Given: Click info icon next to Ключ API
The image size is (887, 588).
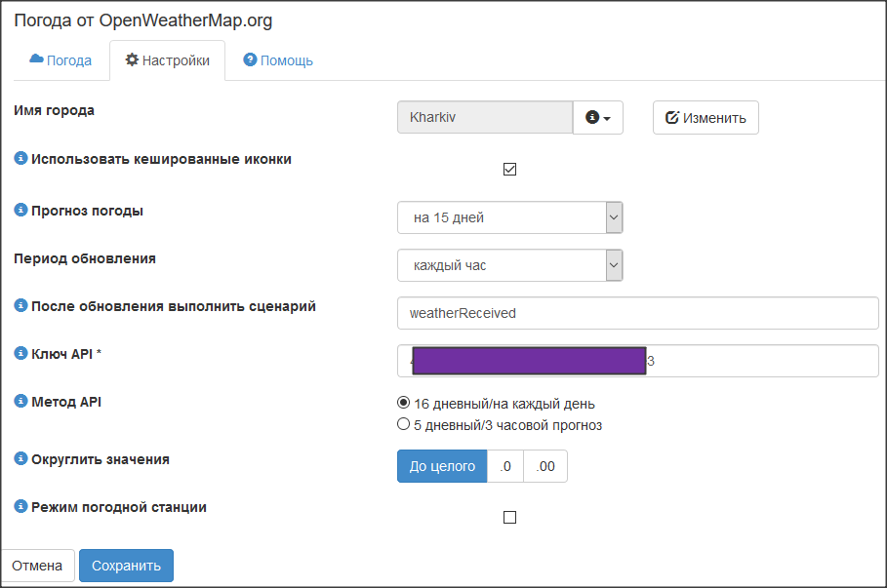Looking at the screenshot, I should (20, 353).
